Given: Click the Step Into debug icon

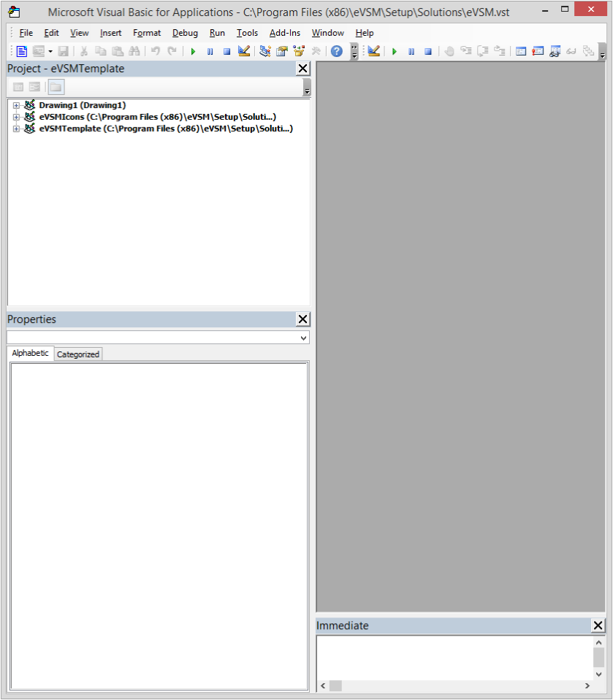Looking at the screenshot, I should [466, 51].
